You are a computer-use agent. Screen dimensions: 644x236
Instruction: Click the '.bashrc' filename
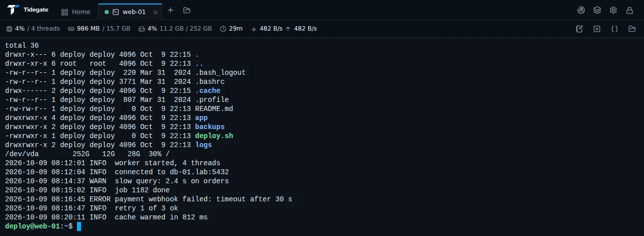[210, 81]
